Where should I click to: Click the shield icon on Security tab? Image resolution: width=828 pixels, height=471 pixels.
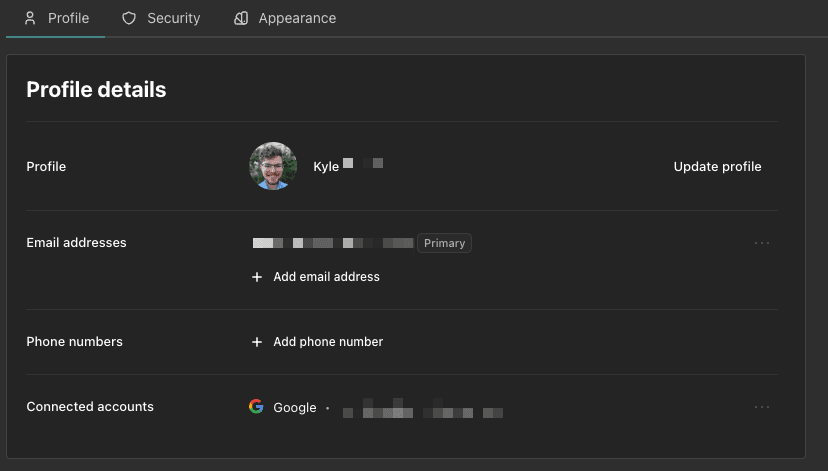[128, 18]
